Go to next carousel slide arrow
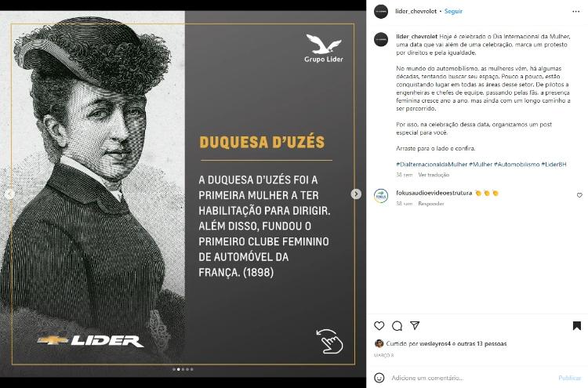 356,194
